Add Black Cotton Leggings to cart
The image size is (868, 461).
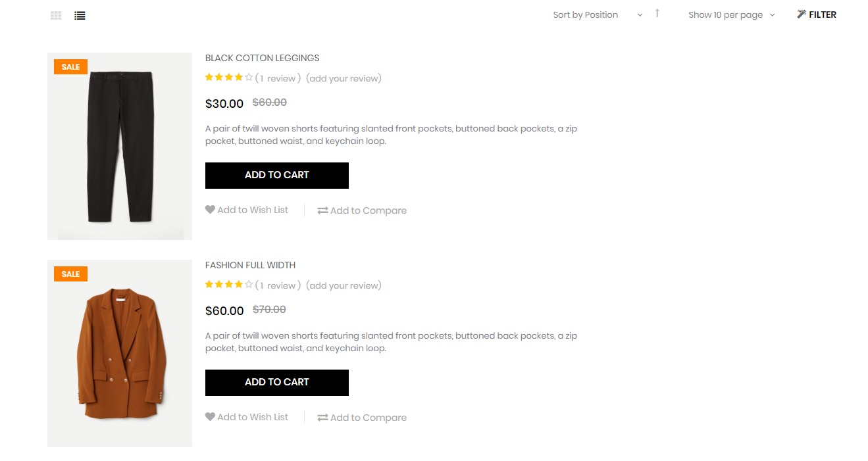pos(276,176)
